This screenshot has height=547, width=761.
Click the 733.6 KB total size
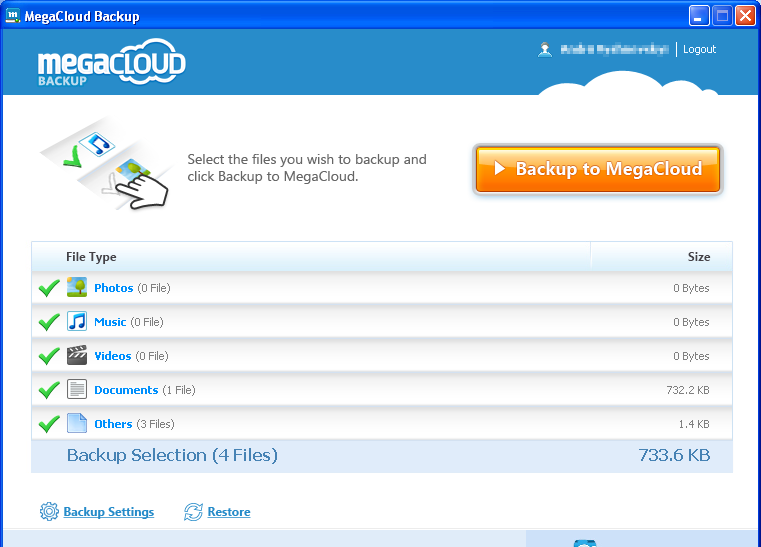click(x=674, y=455)
